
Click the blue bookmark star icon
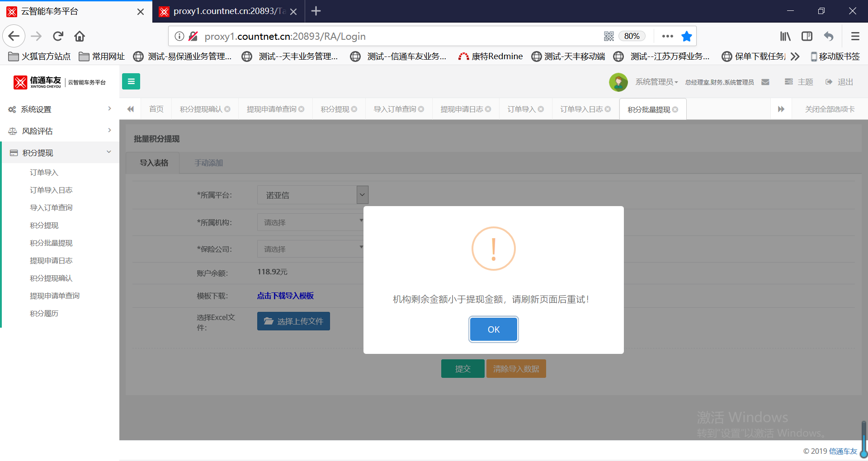click(x=686, y=36)
